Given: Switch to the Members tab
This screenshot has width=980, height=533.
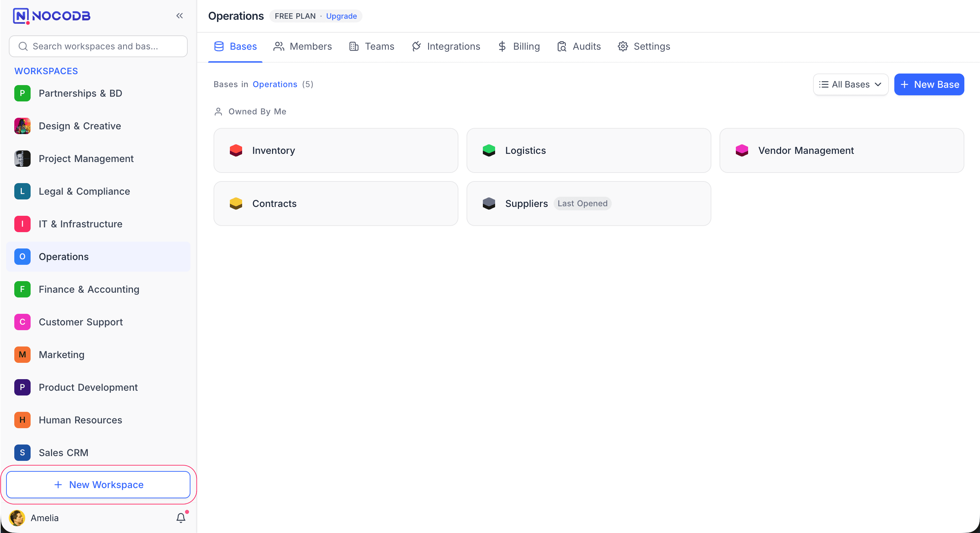Looking at the screenshot, I should point(303,46).
